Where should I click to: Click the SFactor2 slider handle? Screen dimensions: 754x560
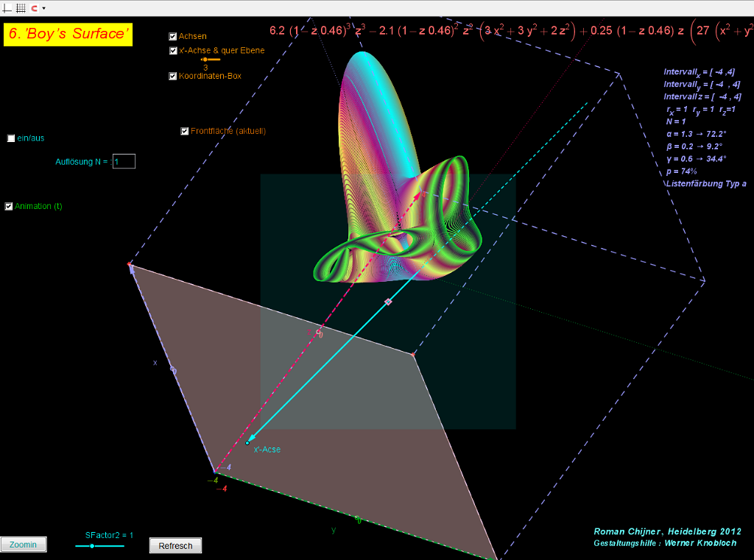coord(92,546)
